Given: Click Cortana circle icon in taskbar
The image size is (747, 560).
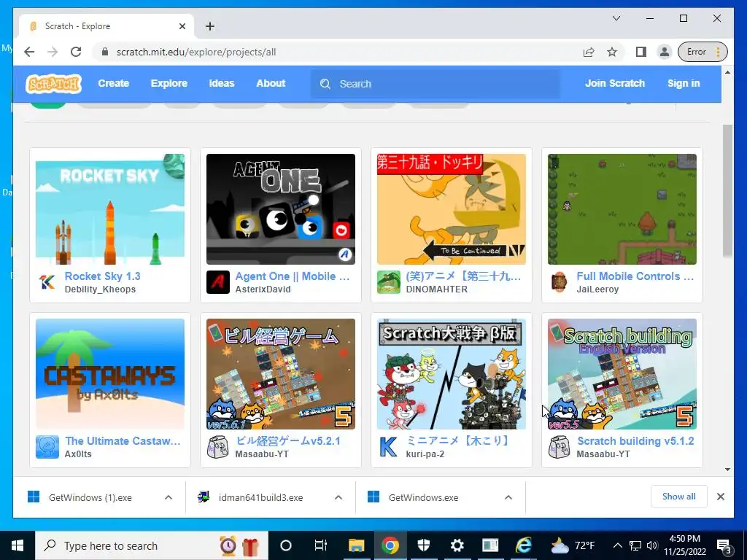Looking at the screenshot, I should [x=286, y=545].
